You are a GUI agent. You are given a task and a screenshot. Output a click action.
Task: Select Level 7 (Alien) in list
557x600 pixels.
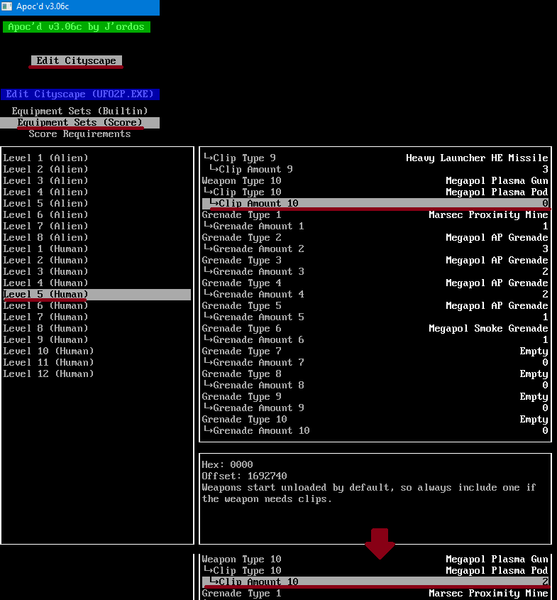(x=46, y=226)
